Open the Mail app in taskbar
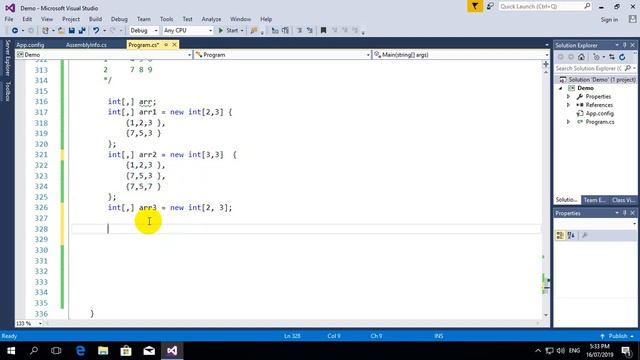The height and width of the screenshot is (360, 640). tap(149, 351)
